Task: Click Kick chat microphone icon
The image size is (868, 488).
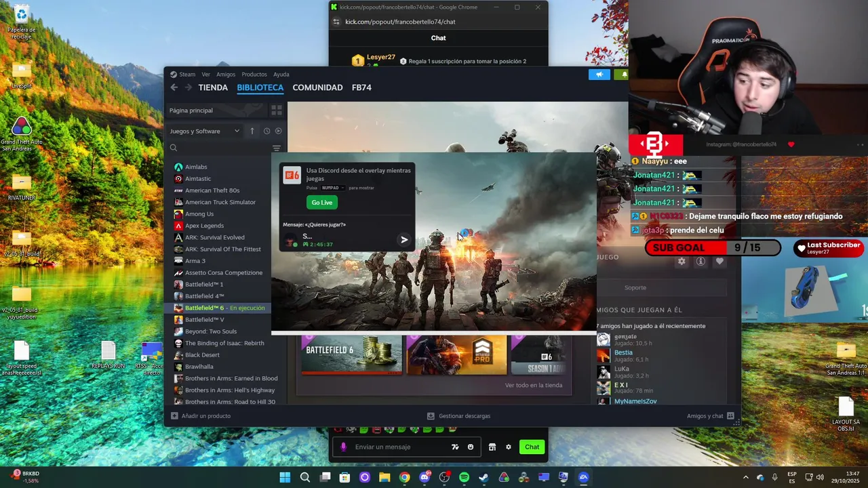Action: 343,447
